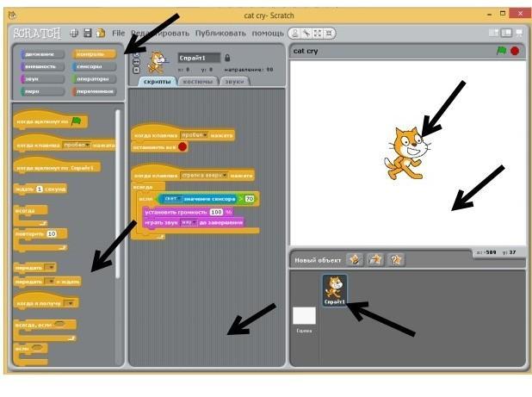Screen dimensions: 532x397
Task: Open sound dropdown in играть звук block
Action: [x=189, y=222]
